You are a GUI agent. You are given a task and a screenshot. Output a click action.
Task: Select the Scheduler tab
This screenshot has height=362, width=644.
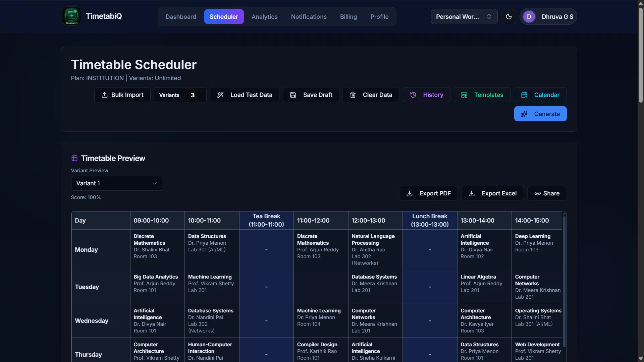tap(224, 16)
